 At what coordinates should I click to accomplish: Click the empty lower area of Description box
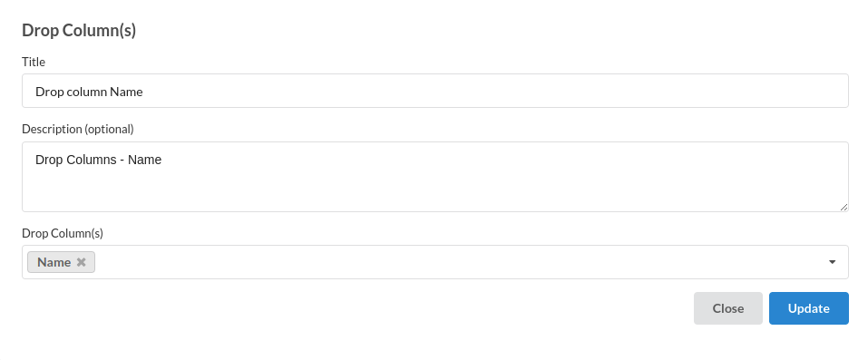coord(435,191)
